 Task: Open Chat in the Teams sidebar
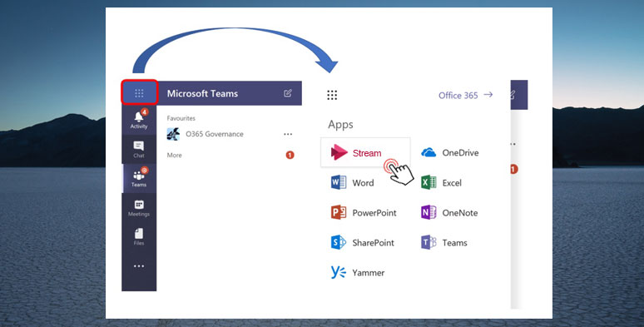[x=139, y=150]
